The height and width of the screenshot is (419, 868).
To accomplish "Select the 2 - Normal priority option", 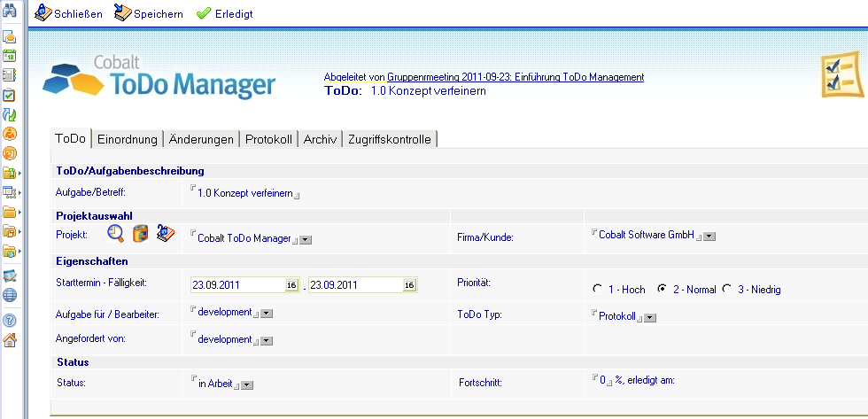I will pyautogui.click(x=662, y=289).
